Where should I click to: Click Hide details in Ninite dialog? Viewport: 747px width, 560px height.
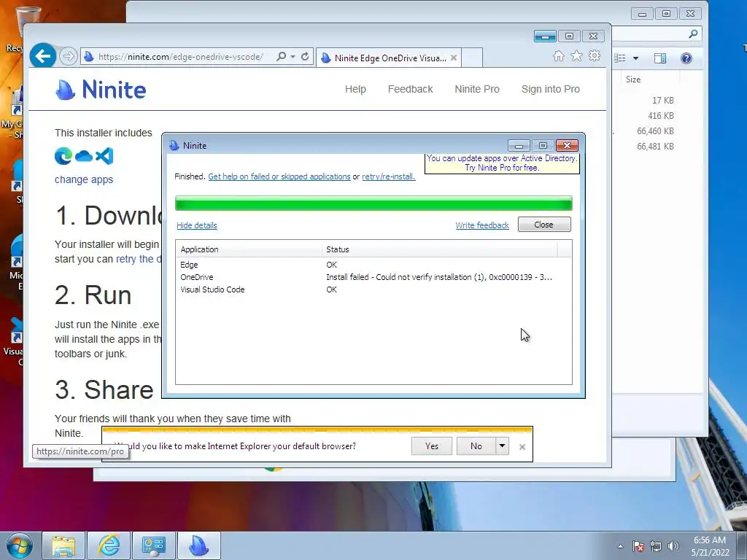click(x=197, y=225)
